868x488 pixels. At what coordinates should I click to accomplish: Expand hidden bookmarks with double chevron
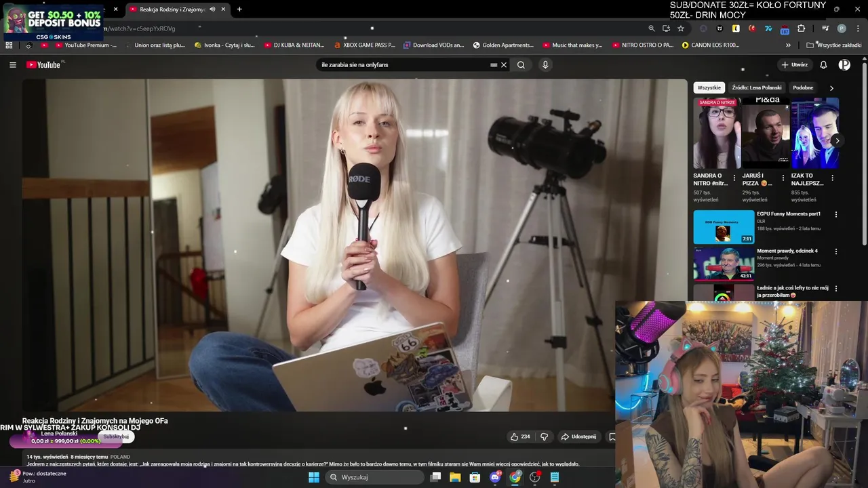pos(788,45)
